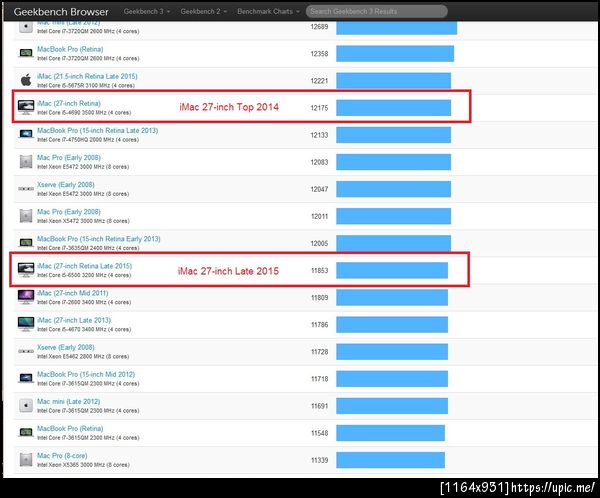Open the Geekbench 3 dropdown menu
This screenshot has height=498, width=600.
(147, 11)
